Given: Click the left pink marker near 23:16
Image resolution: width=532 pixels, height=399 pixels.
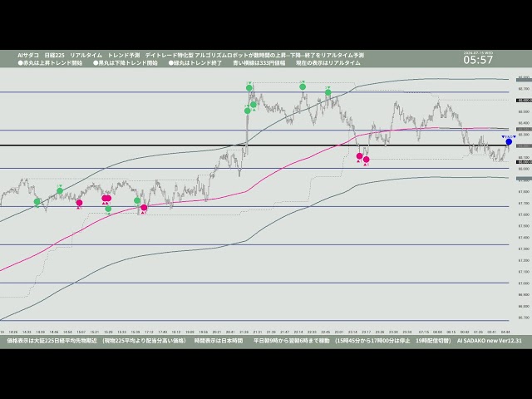Looking at the screenshot, I should point(359,156).
